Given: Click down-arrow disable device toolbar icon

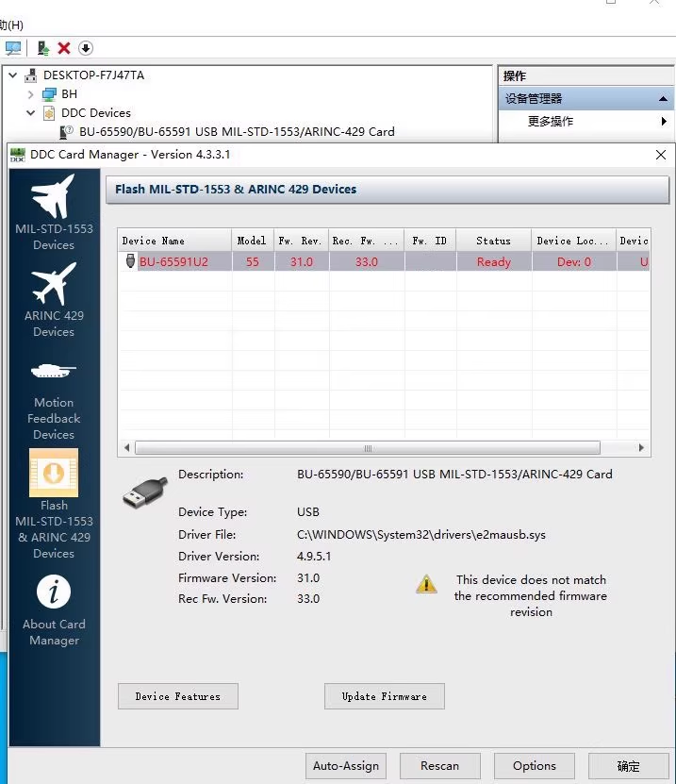Looking at the screenshot, I should click(x=86, y=48).
